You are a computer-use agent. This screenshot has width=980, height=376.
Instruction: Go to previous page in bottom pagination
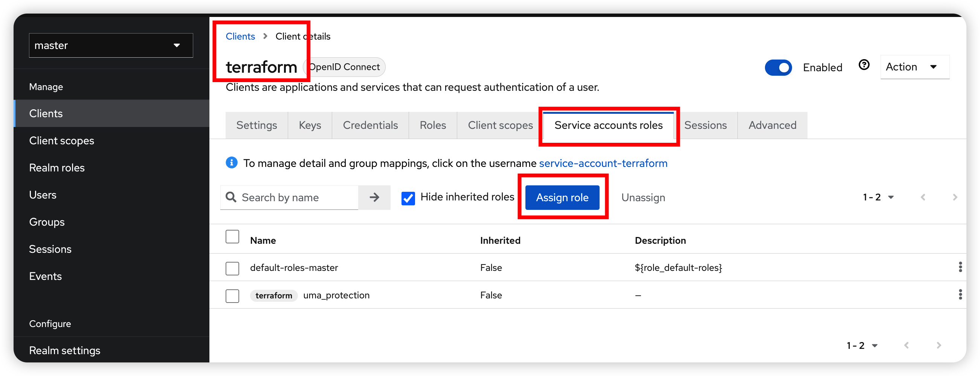pos(906,345)
